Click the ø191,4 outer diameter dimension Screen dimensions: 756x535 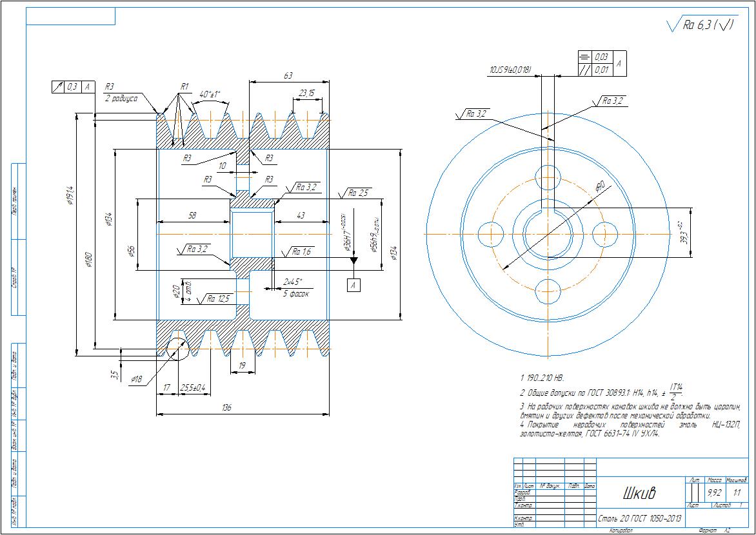(x=70, y=193)
